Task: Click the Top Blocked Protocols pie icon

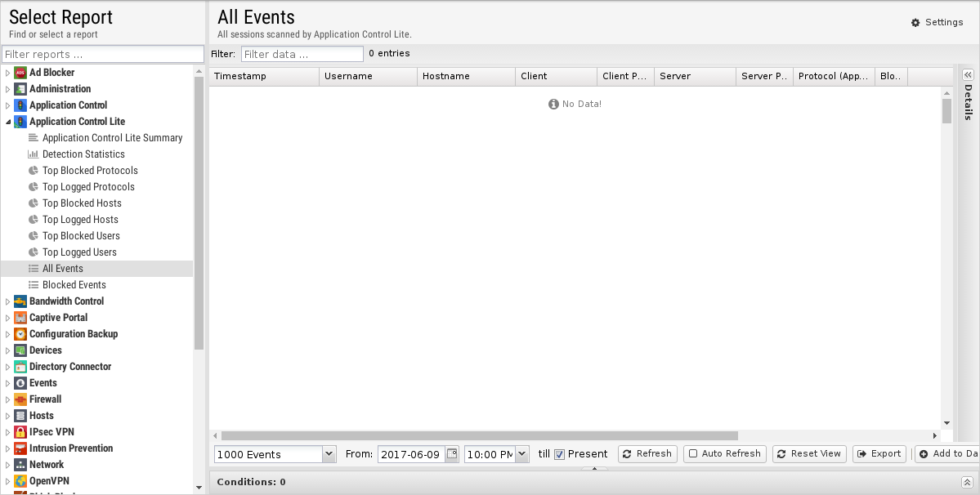Action: 34,171
